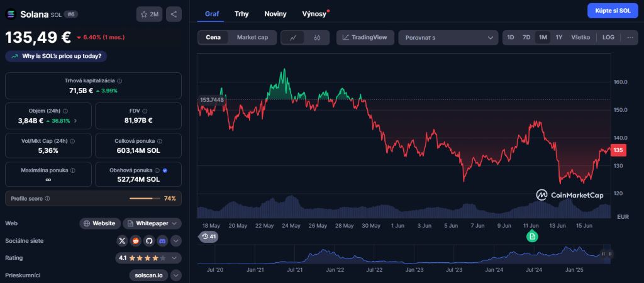Open 'Why is SOL's price up today?' link
The height and width of the screenshot is (283, 644).
57,56
